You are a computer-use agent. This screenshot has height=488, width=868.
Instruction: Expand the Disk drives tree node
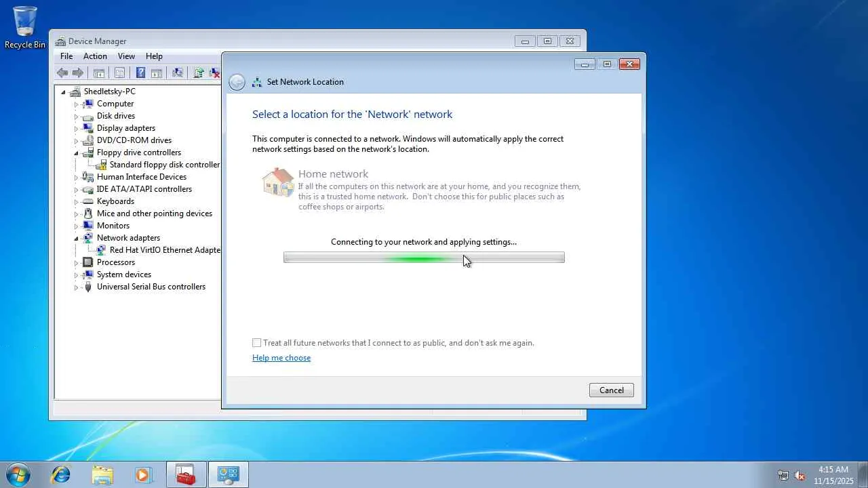(76, 117)
